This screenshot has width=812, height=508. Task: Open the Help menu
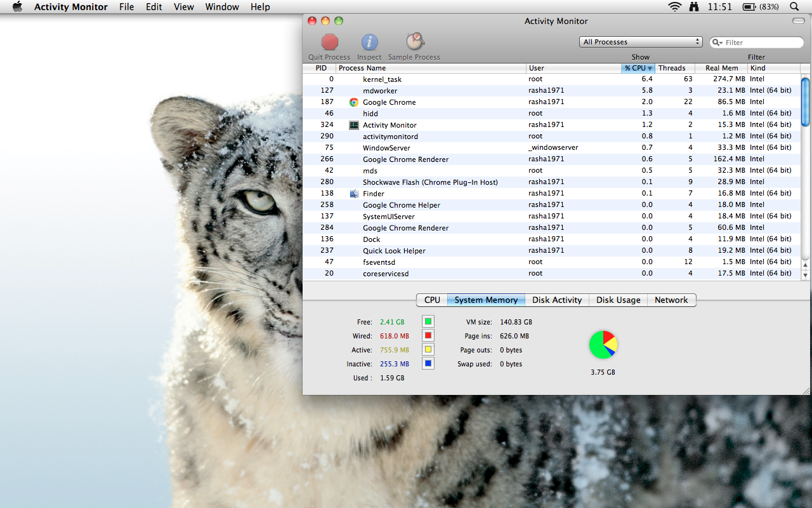[260, 7]
